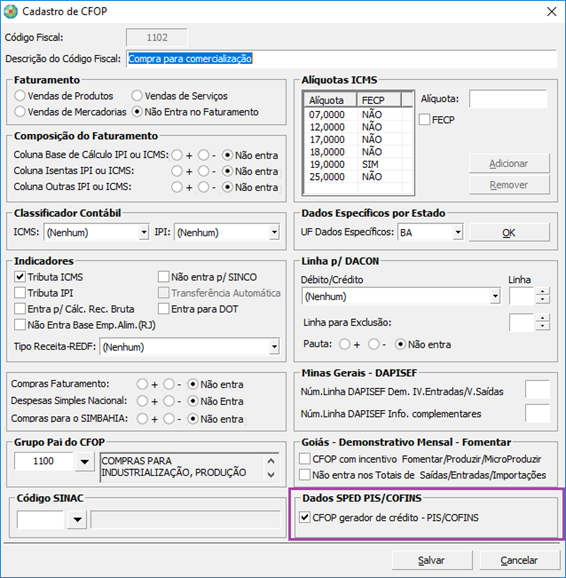Select Não Entra no Faturamento option
Image resolution: width=566 pixels, height=578 pixels.
[x=137, y=112]
